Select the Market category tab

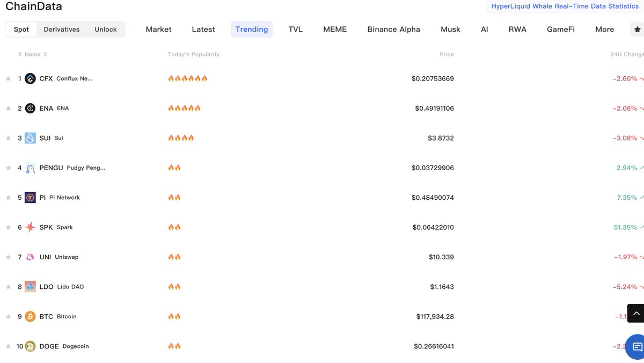(159, 30)
